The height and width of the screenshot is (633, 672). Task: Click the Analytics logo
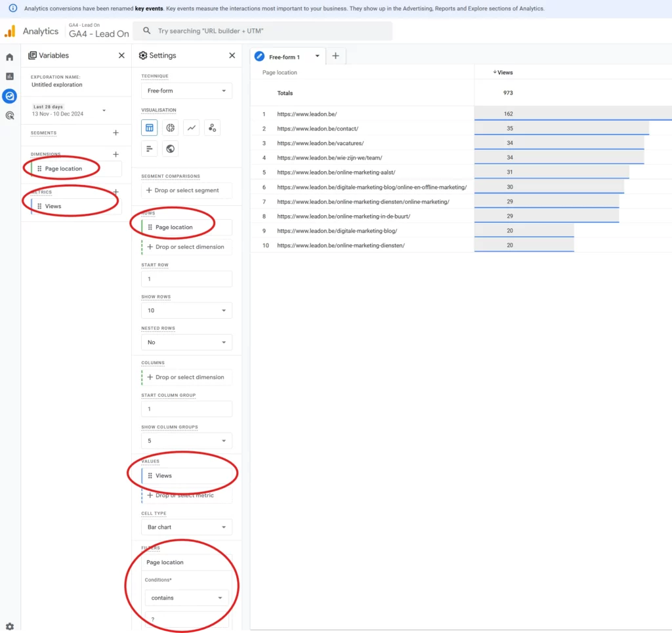coord(10,31)
